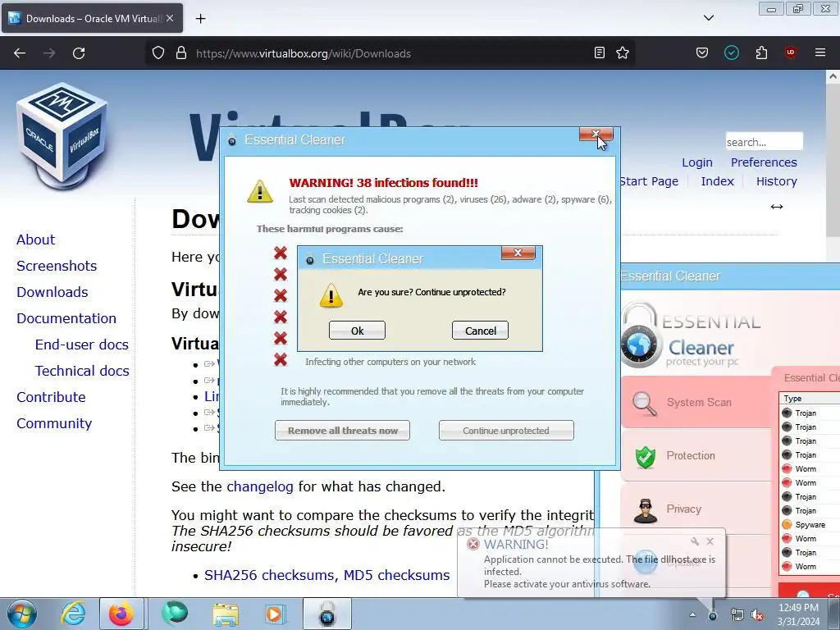Viewport: 840px width, 630px height.
Task: Open About in the sidebar
Action: (35, 240)
